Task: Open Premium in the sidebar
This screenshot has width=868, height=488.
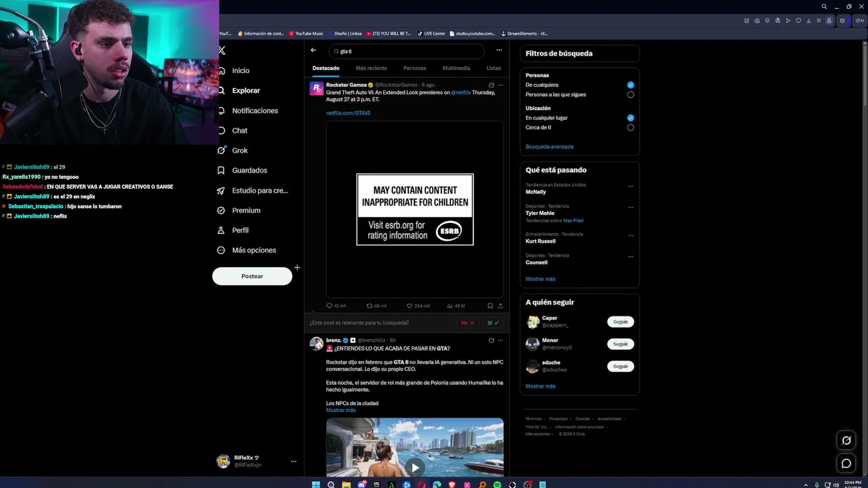Action: [x=239, y=210]
